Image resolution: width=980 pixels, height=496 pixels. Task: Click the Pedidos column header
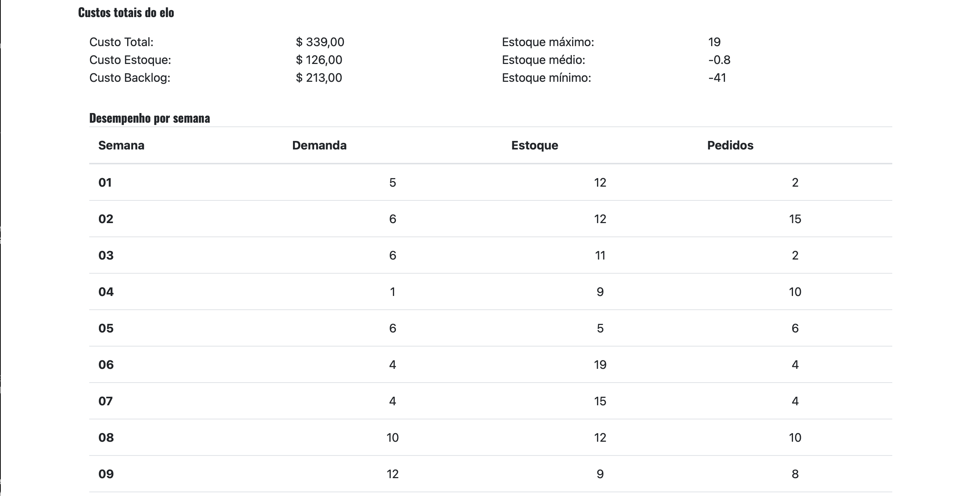730,145
